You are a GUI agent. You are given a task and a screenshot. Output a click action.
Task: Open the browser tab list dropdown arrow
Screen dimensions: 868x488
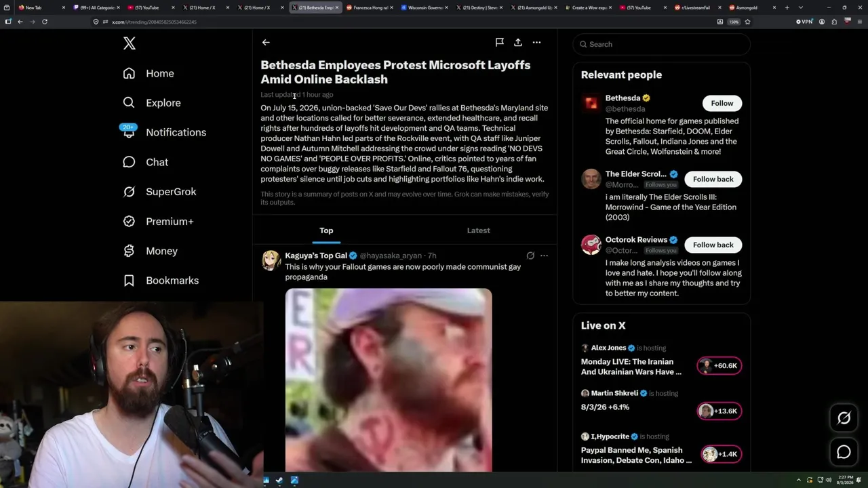click(800, 7)
